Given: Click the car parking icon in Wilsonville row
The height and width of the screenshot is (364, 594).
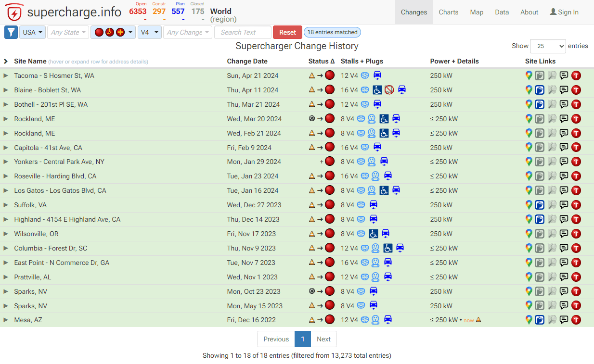Looking at the screenshot, I should (x=385, y=234).
